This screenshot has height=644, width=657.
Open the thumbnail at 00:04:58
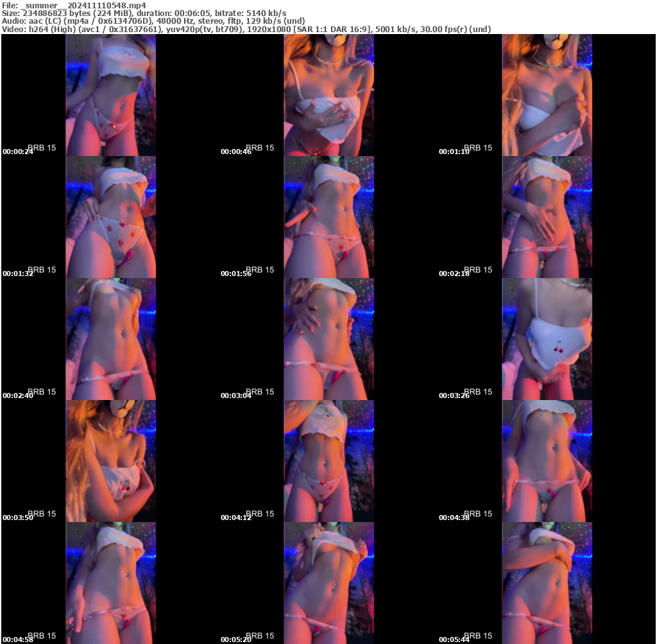[110, 582]
